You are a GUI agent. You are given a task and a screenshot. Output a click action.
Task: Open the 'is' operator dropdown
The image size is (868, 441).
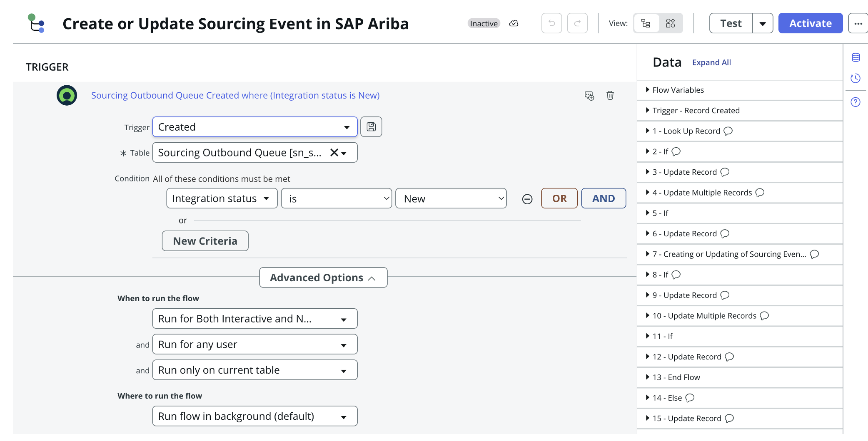(337, 198)
